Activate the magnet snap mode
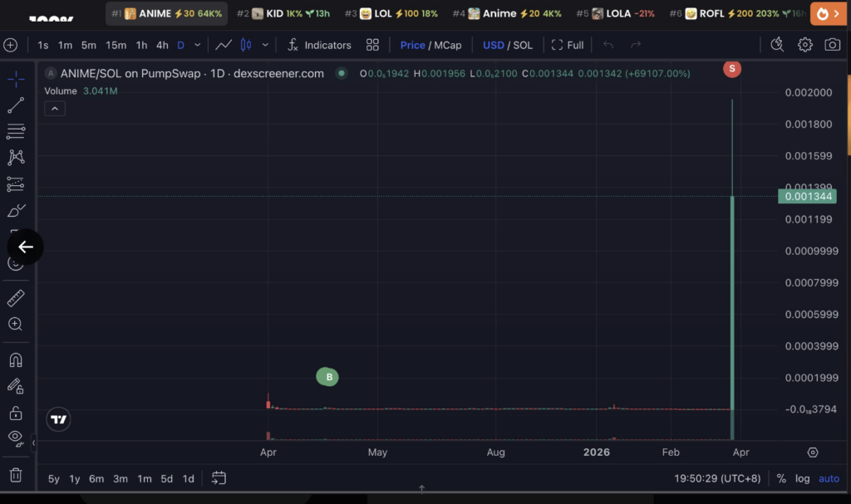The image size is (851, 504). (x=16, y=360)
